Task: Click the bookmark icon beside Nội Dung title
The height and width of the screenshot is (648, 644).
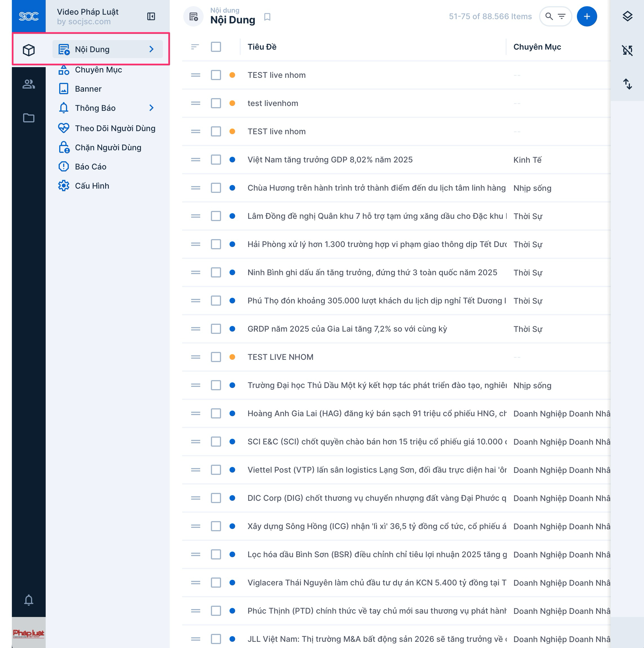Action: pos(267,17)
